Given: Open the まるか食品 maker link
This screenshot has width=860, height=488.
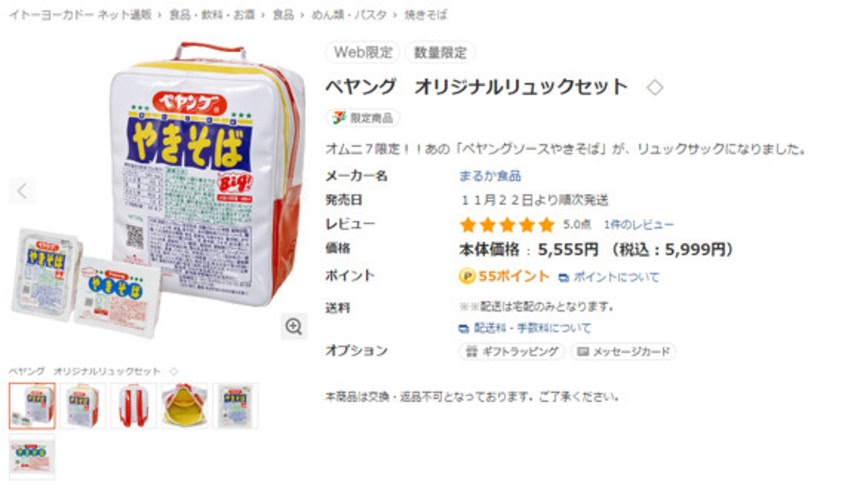Looking at the screenshot, I should click(490, 176).
